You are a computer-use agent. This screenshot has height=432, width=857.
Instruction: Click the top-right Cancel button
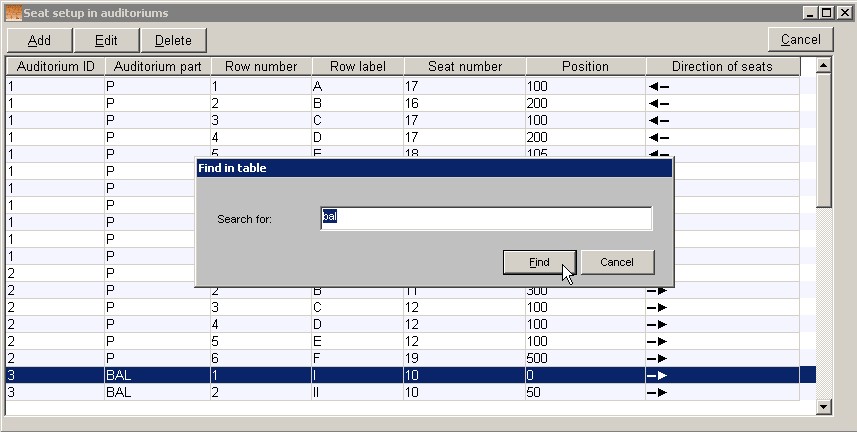coord(800,39)
